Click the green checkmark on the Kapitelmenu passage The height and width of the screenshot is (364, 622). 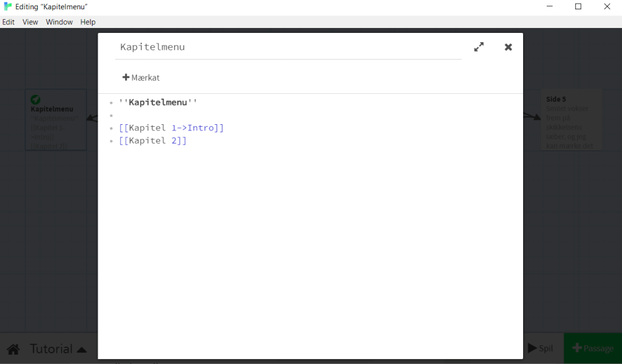coord(35,98)
